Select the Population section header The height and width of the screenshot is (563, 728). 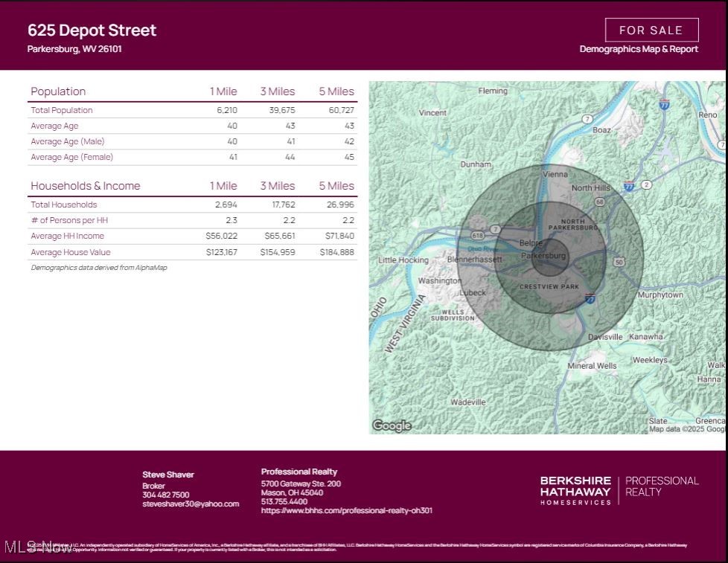pos(58,91)
